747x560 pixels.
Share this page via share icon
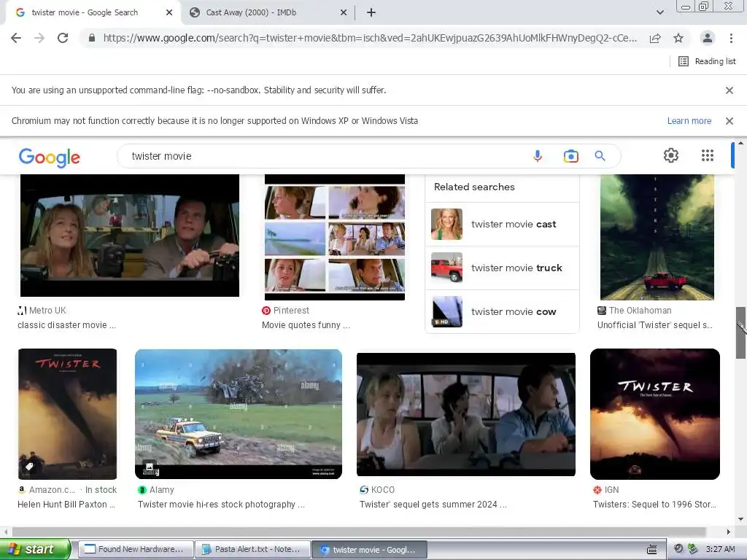tap(655, 38)
